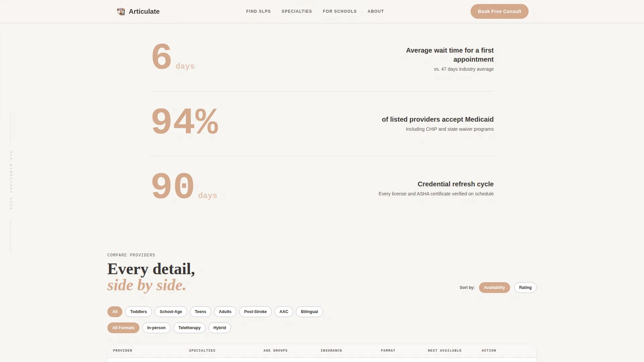Show only Teletherapy providers
The image size is (644, 362).
point(190,328)
